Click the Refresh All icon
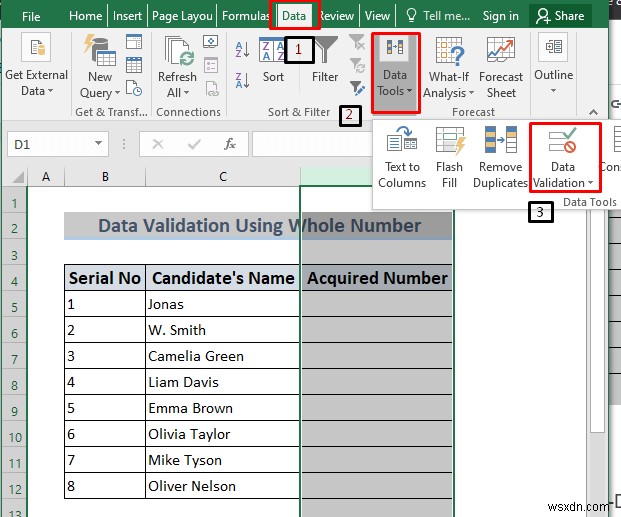The width and height of the screenshot is (621, 517). [x=179, y=51]
